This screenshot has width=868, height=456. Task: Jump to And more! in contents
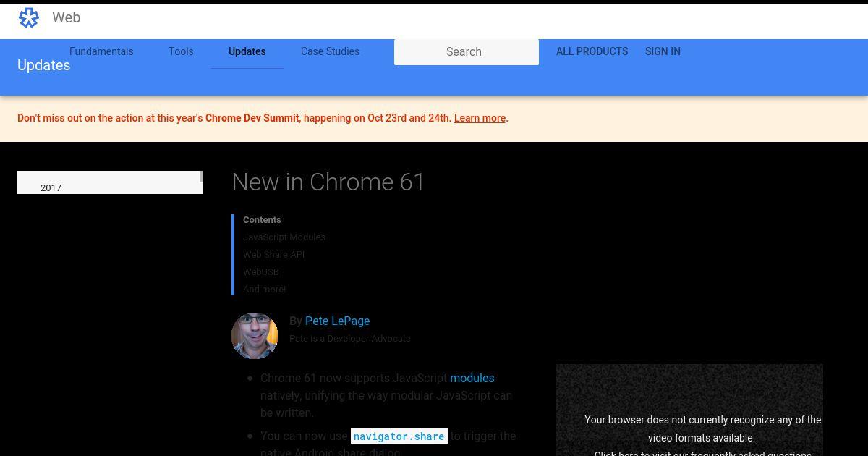point(264,289)
